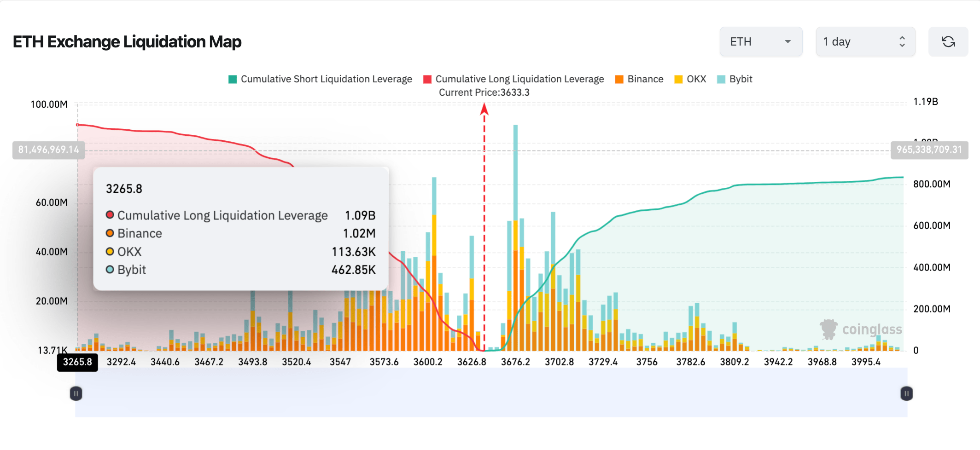Click the coinglass watermark logo
980x450 pixels.
click(861, 329)
